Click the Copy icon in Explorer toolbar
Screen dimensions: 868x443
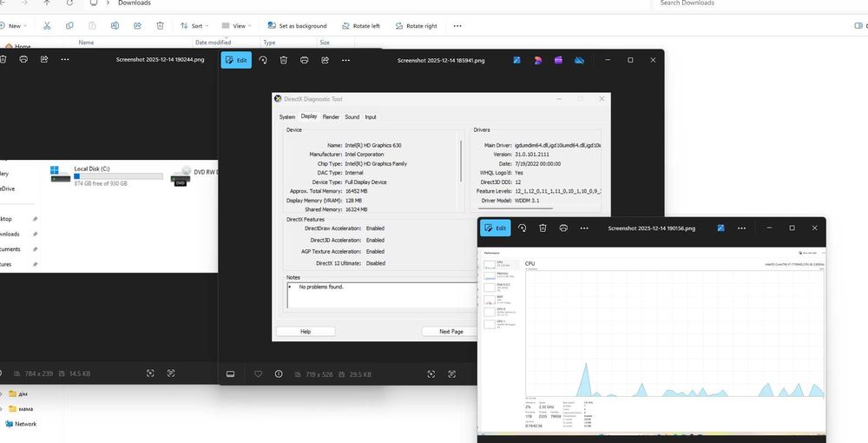69,25
